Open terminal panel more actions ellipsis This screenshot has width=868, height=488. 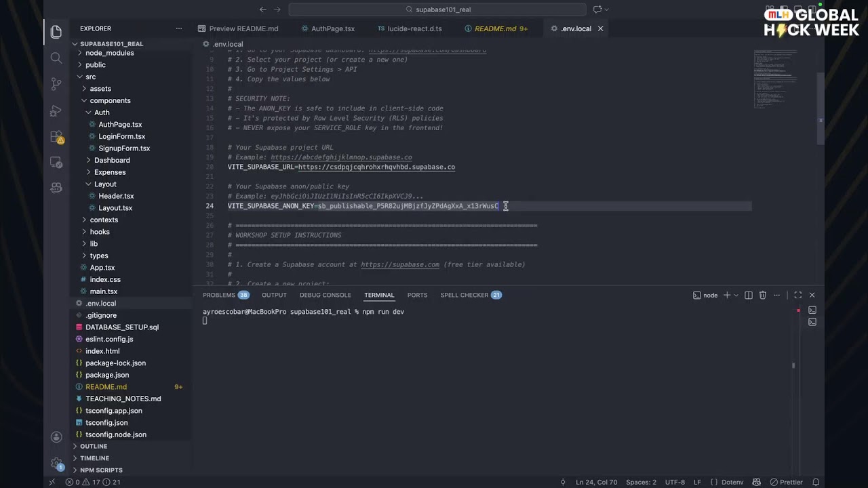[x=777, y=295]
